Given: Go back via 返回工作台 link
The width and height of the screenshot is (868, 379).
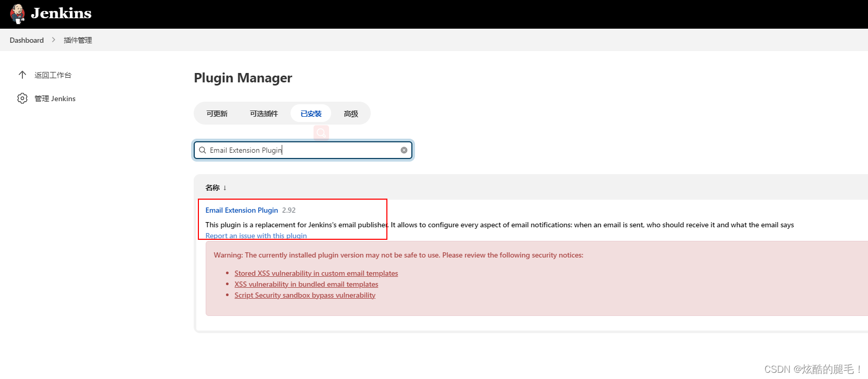Looking at the screenshot, I should (53, 75).
